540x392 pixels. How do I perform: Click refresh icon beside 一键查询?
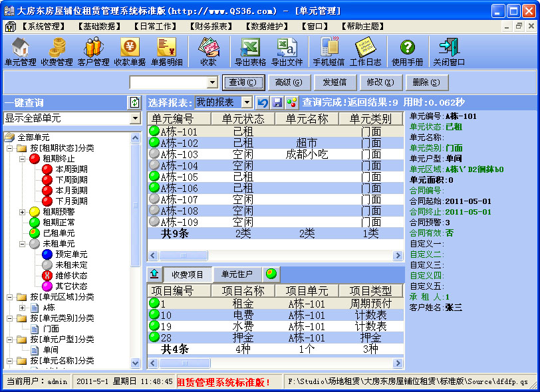pos(134,102)
